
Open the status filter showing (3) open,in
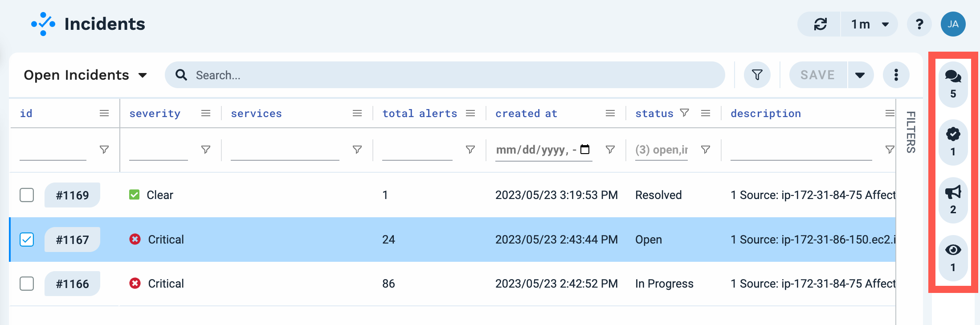click(x=661, y=150)
